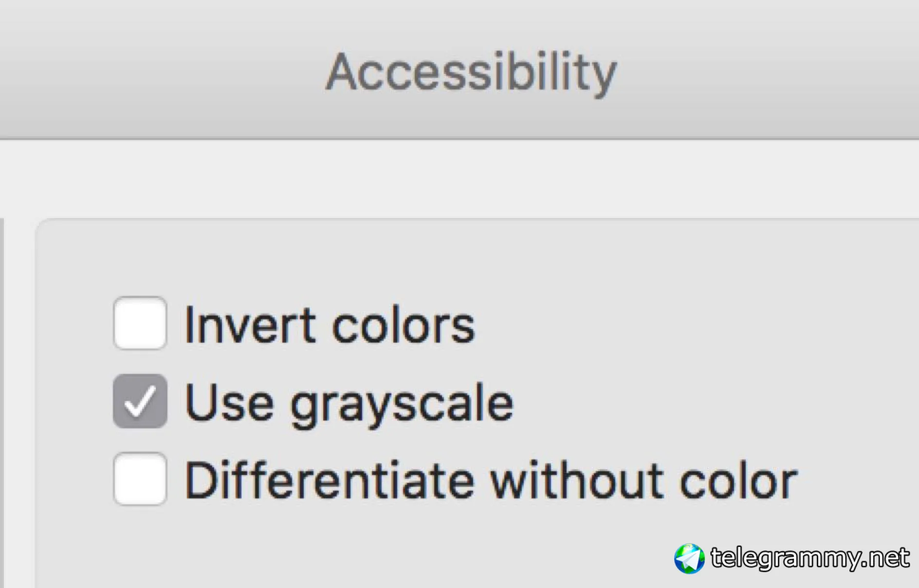The height and width of the screenshot is (588, 919).
Task: Enable the Invert colors checkbox
Action: coord(140,323)
